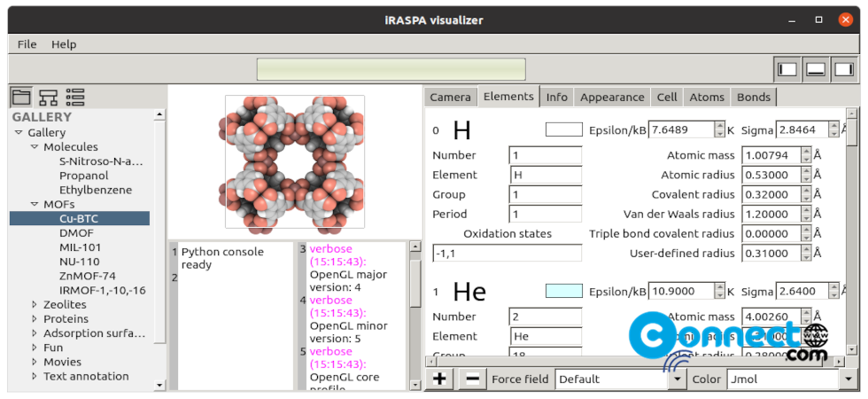Click the helium Element input field
Screen dimensions: 868x399
point(546,336)
